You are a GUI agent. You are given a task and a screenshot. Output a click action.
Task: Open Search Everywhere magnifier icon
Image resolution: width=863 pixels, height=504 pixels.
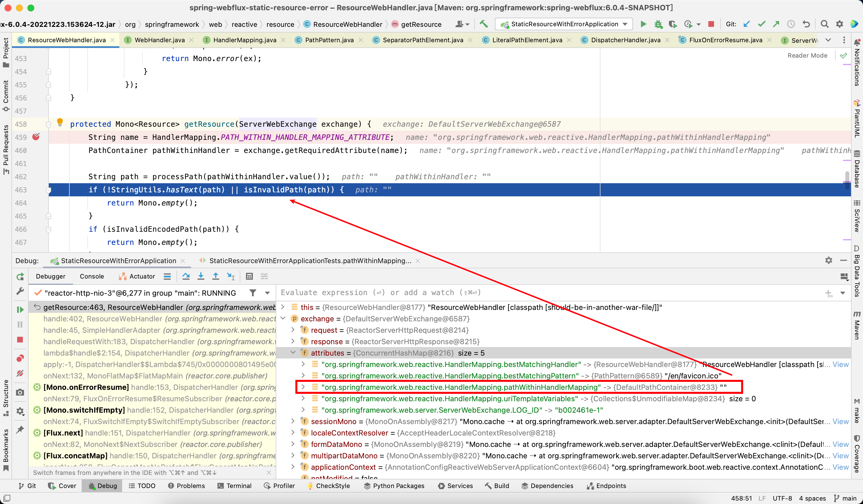[x=824, y=24]
